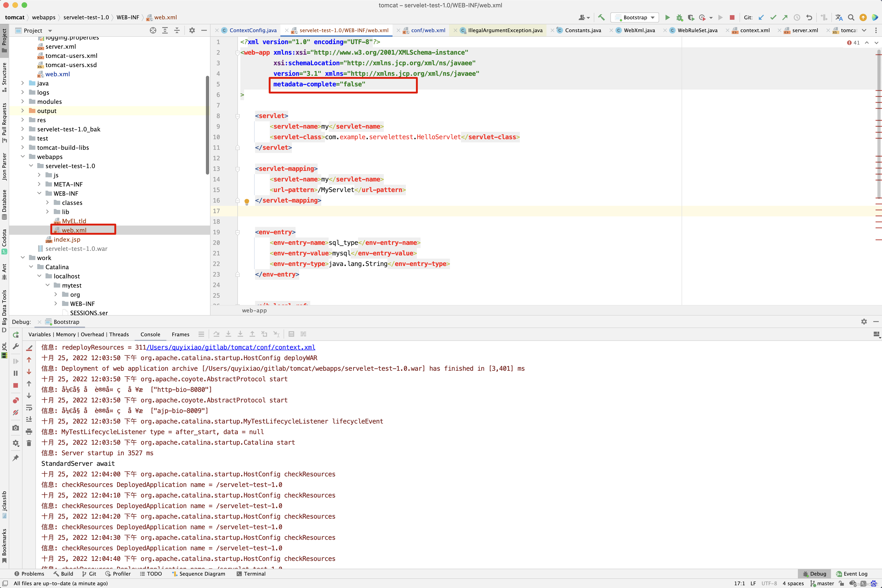Image resolution: width=882 pixels, height=588 pixels.
Task: Click Git update project arrow icon
Action: [761, 17]
